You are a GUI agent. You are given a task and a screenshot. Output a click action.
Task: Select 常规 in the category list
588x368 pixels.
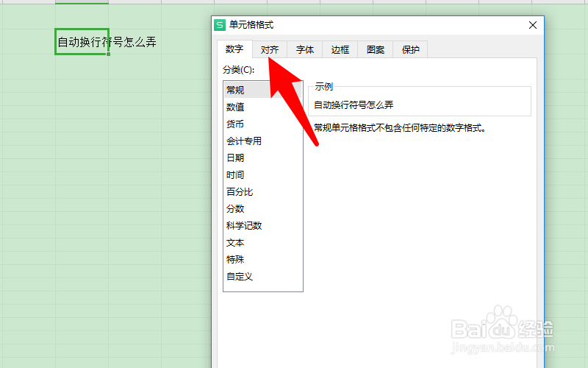point(262,90)
